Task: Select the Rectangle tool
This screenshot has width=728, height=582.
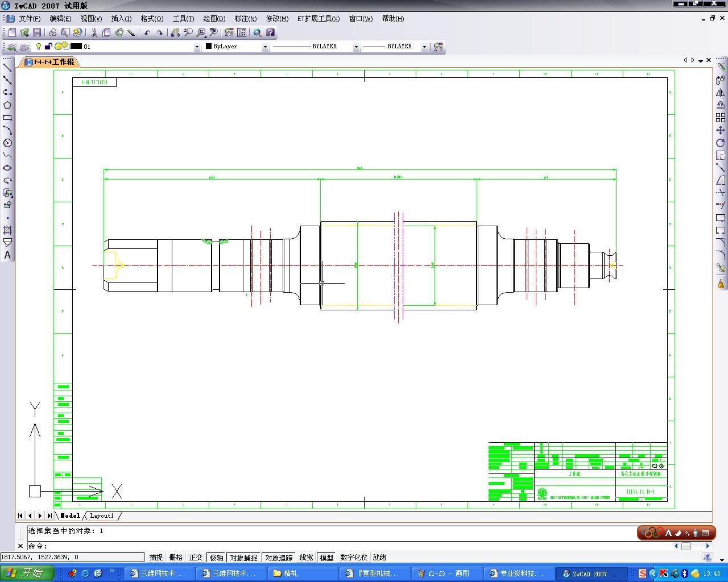Action: tap(7, 118)
